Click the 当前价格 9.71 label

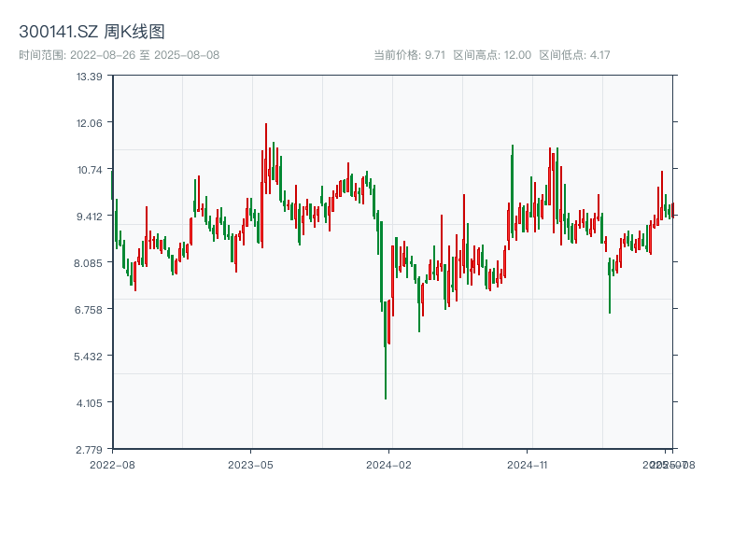(409, 55)
